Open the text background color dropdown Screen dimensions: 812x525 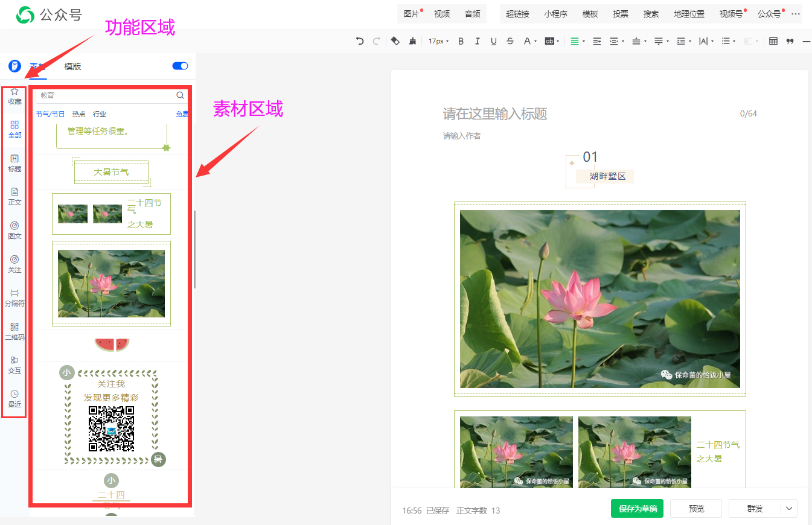point(558,42)
